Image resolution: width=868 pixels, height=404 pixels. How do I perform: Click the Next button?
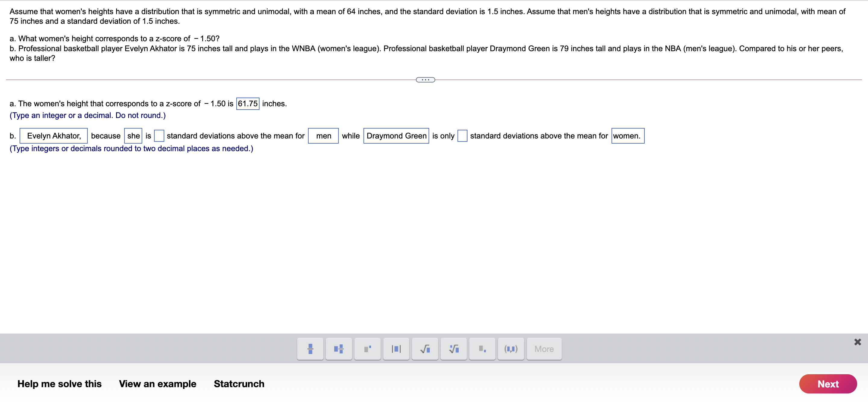click(828, 384)
